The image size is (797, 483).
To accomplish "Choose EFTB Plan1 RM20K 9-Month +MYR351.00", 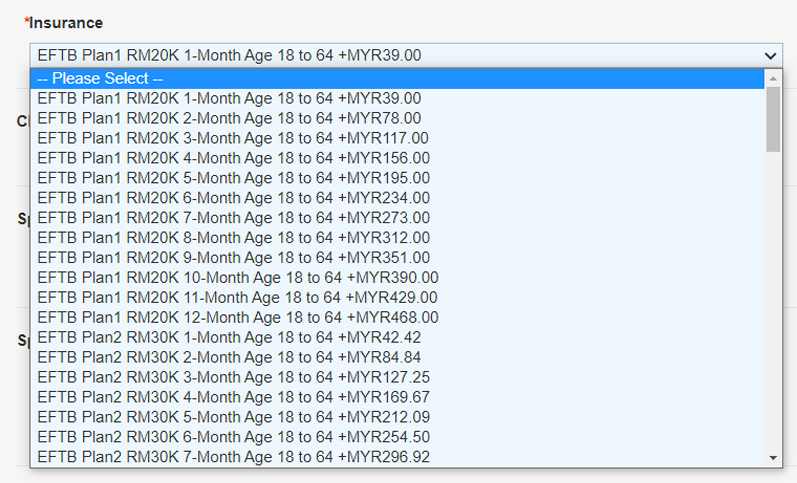I will (x=233, y=258).
